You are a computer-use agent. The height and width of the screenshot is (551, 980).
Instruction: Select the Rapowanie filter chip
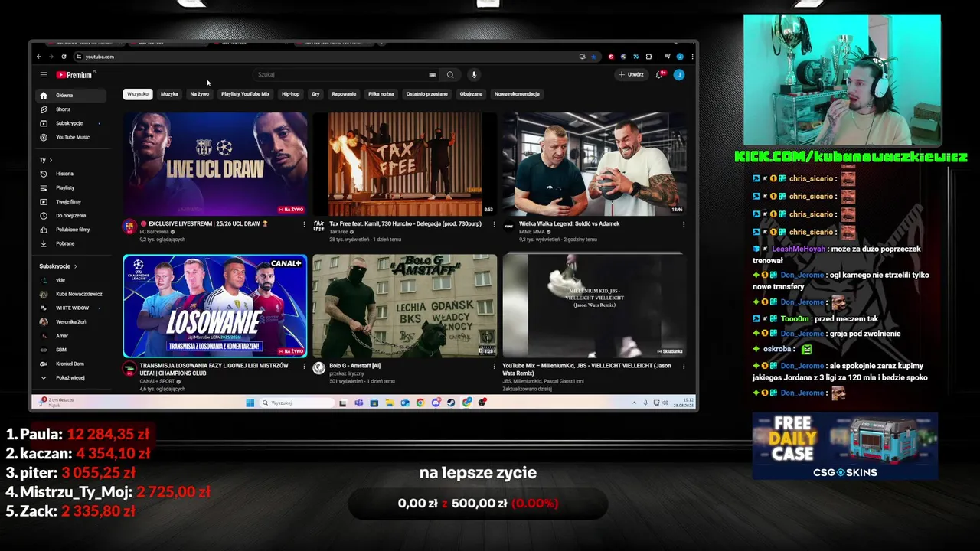coord(344,94)
